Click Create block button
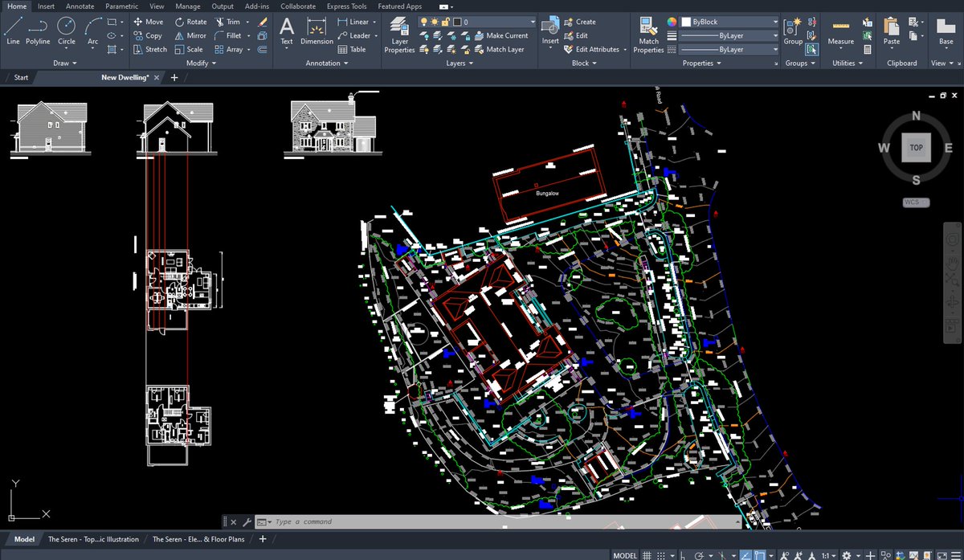The height and width of the screenshot is (560, 964). [578, 22]
